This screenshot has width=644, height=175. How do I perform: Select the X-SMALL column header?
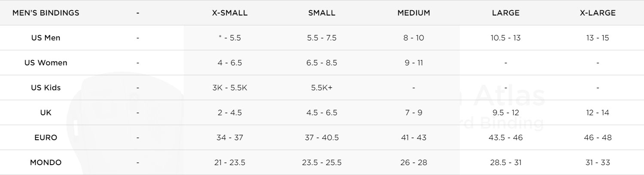click(x=230, y=13)
